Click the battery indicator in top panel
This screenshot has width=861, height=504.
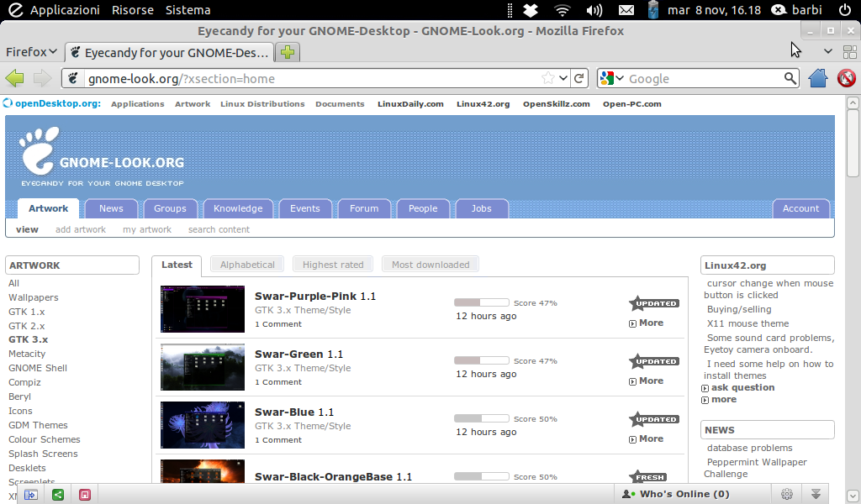tap(652, 10)
